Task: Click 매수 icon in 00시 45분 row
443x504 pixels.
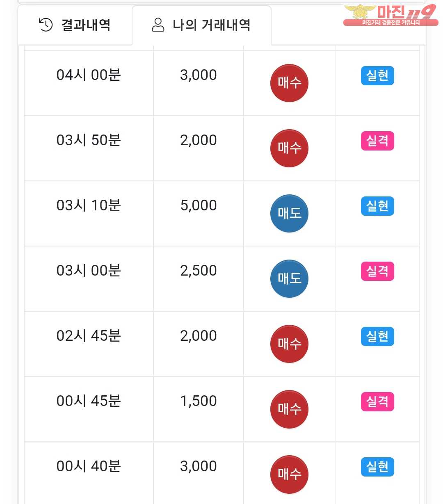Action: click(x=289, y=409)
